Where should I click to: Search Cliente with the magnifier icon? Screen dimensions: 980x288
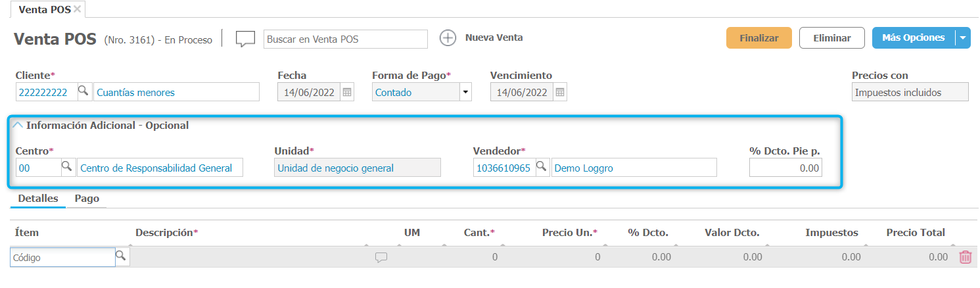point(83,92)
